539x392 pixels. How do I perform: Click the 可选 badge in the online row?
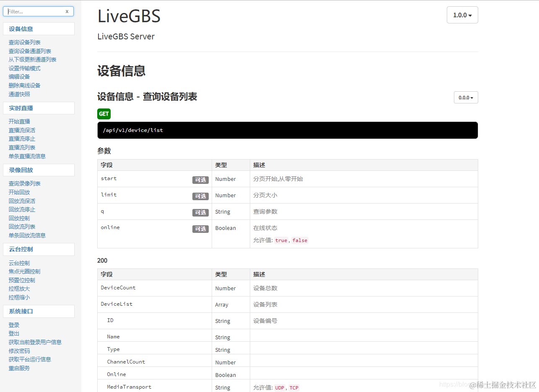[x=201, y=229]
